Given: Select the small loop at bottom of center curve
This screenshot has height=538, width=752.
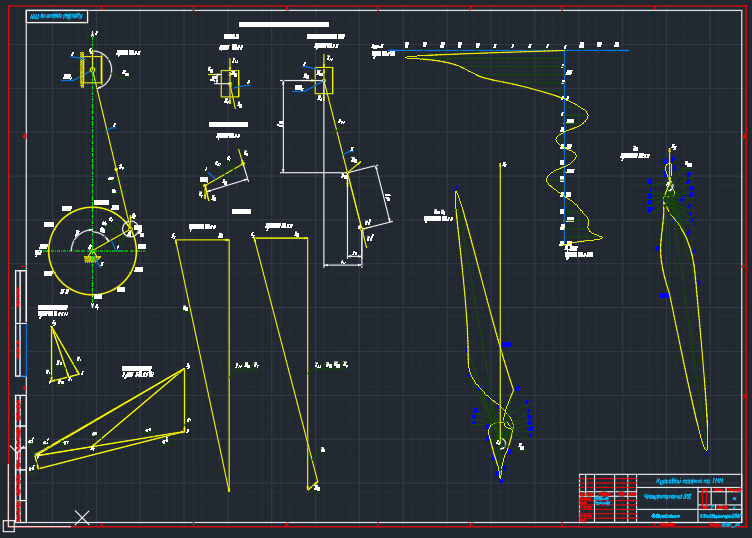Looking at the screenshot, I should point(498,433).
